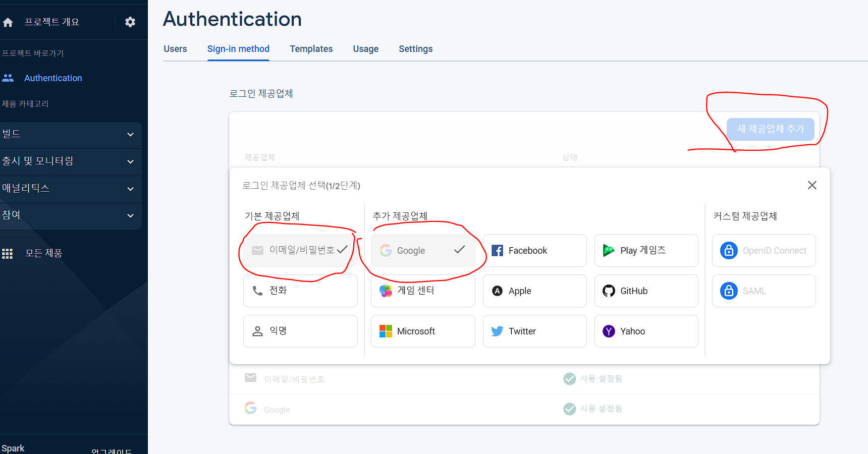Viewport: 868px width, 454px height.
Task: Choose the Yahoo provider label
Action: tap(632, 331)
